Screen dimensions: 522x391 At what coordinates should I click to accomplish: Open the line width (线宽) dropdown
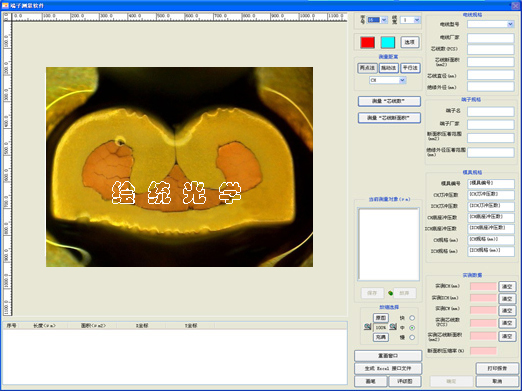pyautogui.click(x=417, y=20)
